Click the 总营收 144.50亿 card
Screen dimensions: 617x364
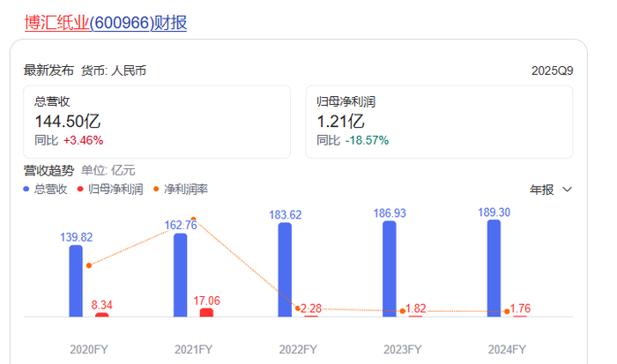point(157,122)
